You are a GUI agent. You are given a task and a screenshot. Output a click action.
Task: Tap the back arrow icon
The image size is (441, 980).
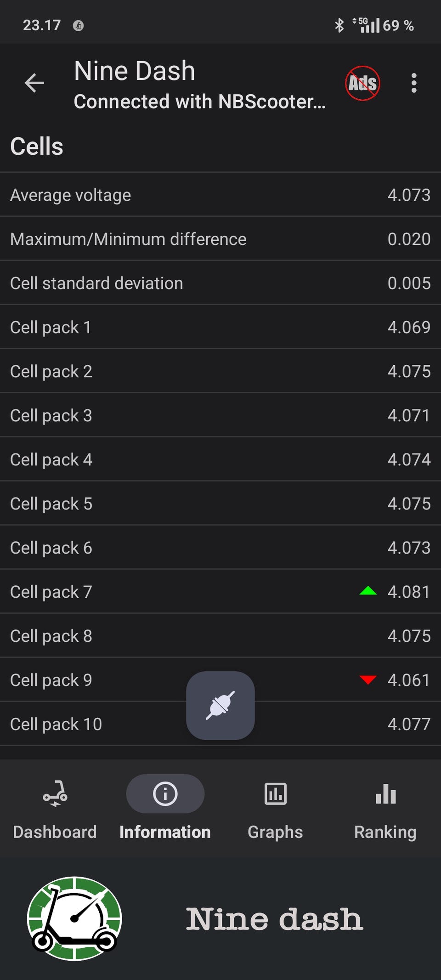click(x=34, y=83)
